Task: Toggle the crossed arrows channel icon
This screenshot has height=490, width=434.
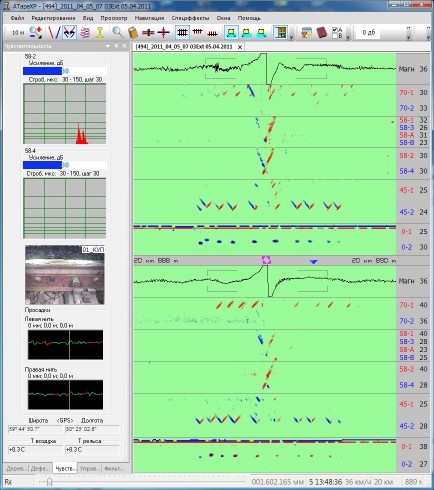Action: (69, 32)
